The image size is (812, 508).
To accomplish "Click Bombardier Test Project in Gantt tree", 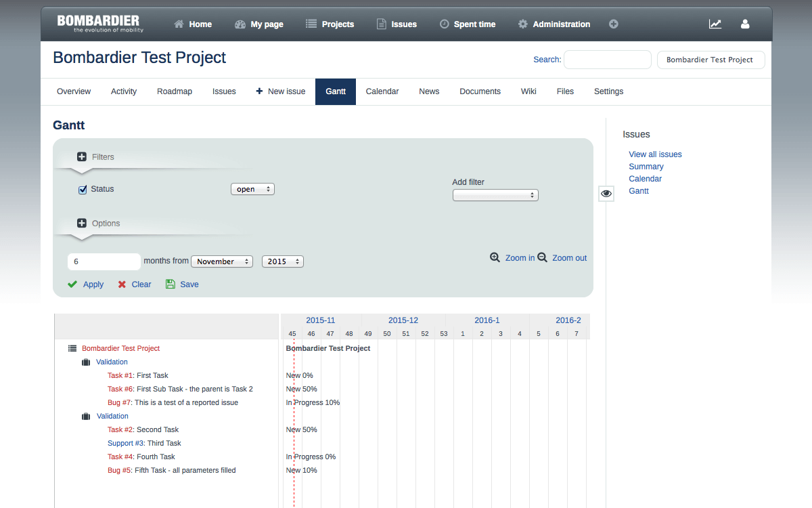I will (121, 348).
